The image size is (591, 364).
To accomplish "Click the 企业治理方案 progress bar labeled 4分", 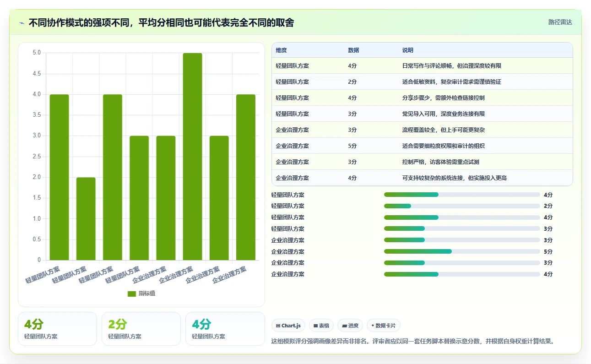I will (x=462, y=274).
